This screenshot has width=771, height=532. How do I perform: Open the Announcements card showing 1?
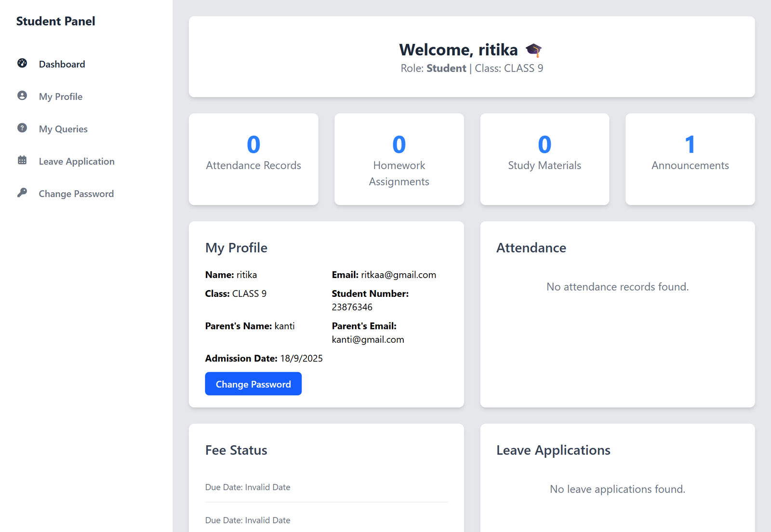[690, 159]
